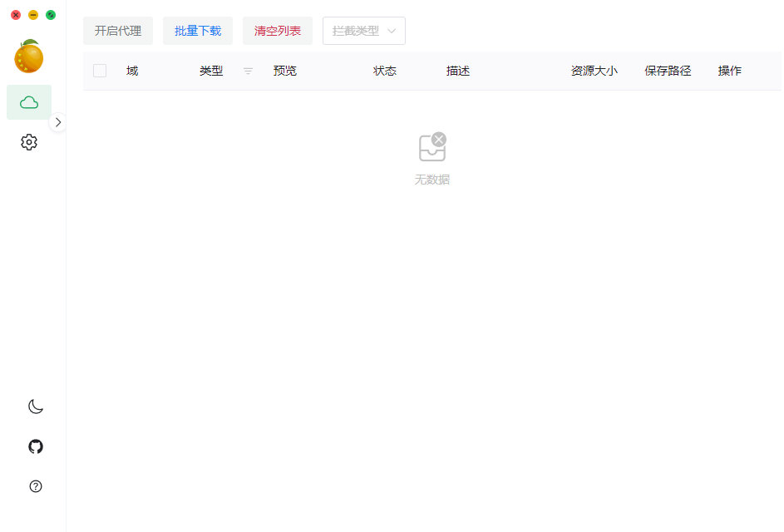Click the 域 column header

tap(132, 71)
